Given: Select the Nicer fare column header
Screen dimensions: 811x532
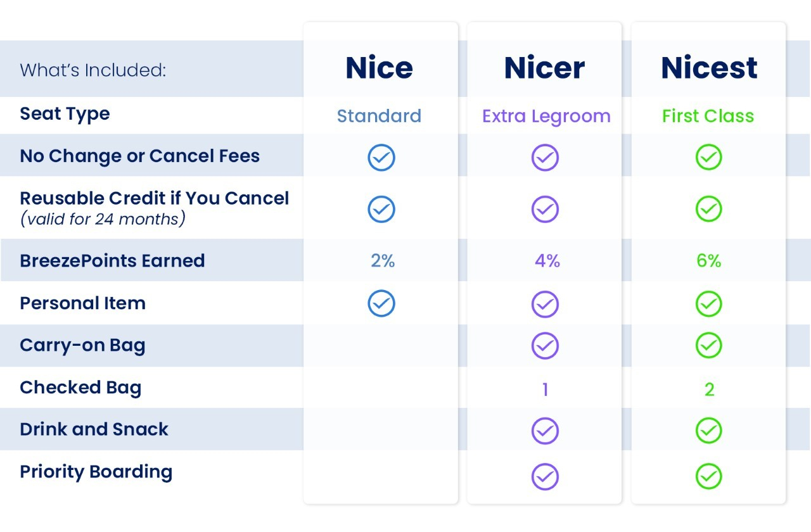Looking at the screenshot, I should pyautogui.click(x=544, y=68).
